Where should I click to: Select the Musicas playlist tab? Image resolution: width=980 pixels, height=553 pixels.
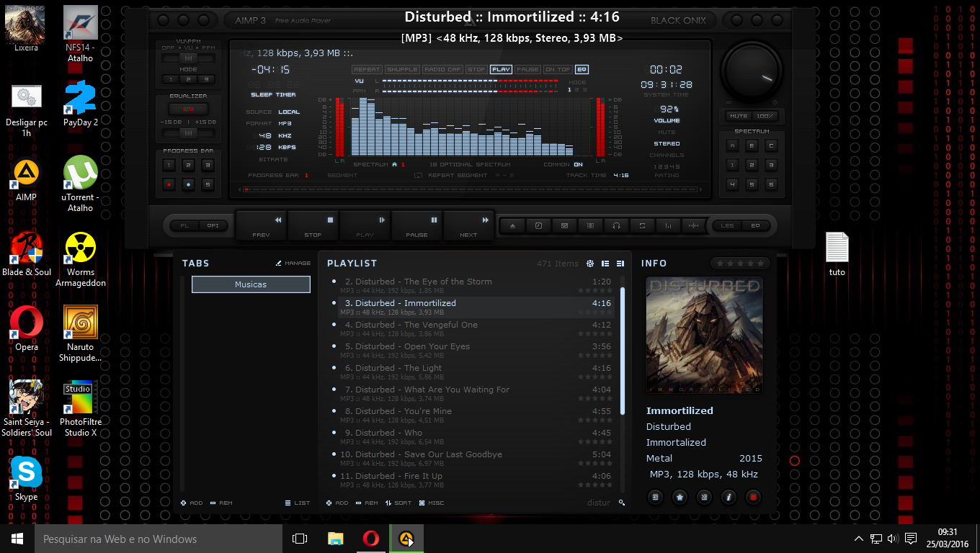(x=251, y=284)
